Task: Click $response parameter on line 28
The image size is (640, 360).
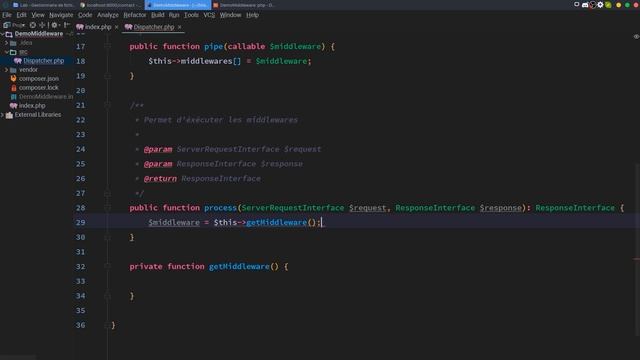Action: pos(500,208)
